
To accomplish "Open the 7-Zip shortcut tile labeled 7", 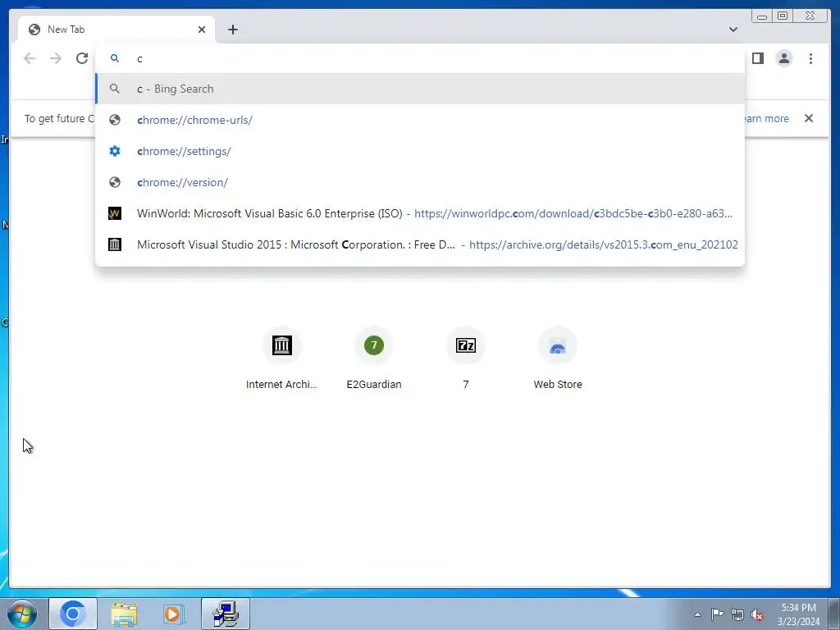I will click(466, 358).
